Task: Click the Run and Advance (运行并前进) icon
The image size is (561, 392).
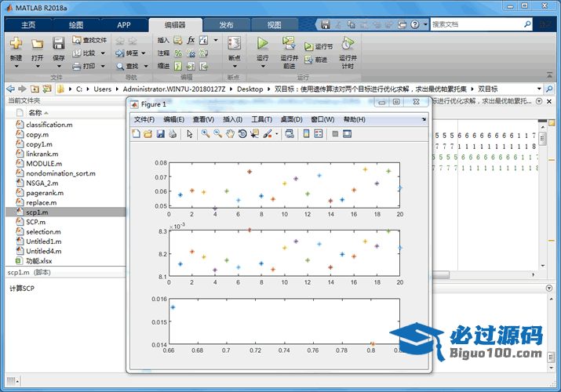Action: (289, 44)
